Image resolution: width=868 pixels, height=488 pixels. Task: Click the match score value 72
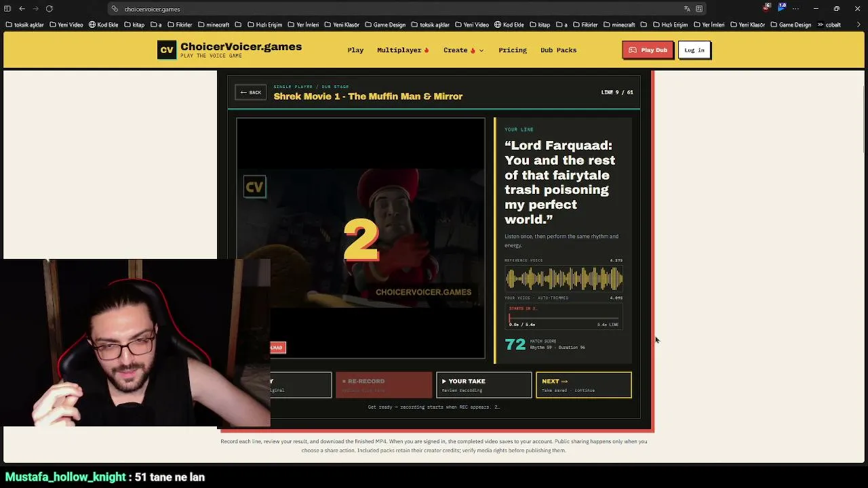coord(515,344)
